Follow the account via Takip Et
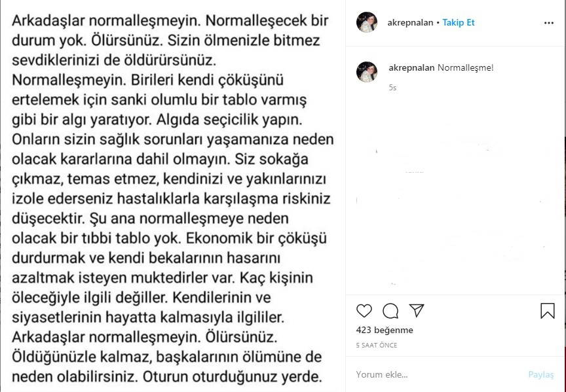The image size is (566, 392). 459,22
